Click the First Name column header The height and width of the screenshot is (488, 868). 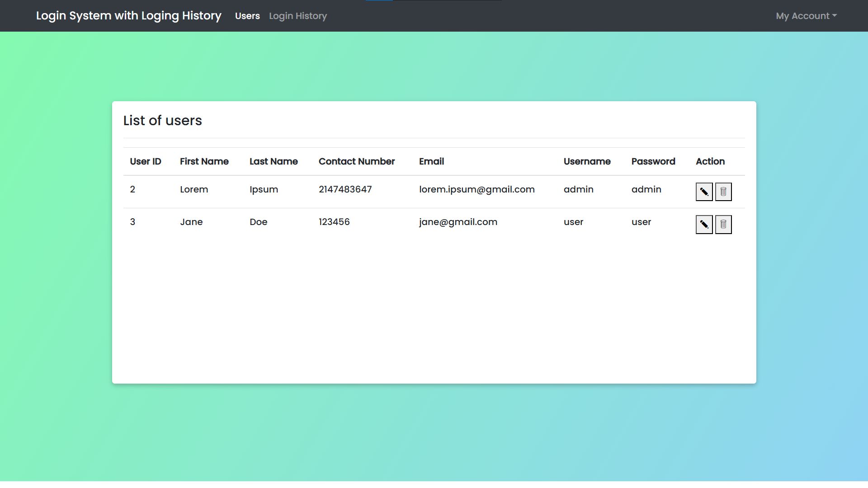(204, 161)
